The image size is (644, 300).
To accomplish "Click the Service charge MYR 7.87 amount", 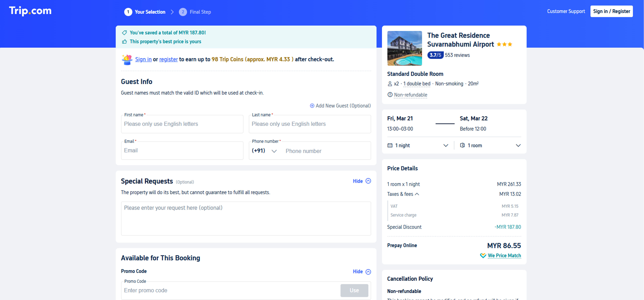I will click(510, 215).
